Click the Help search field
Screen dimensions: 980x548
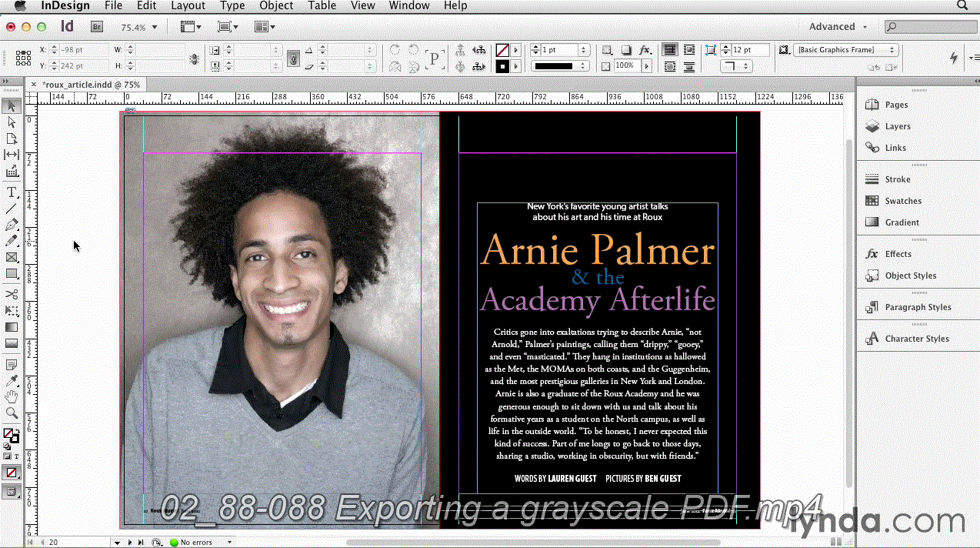point(932,27)
